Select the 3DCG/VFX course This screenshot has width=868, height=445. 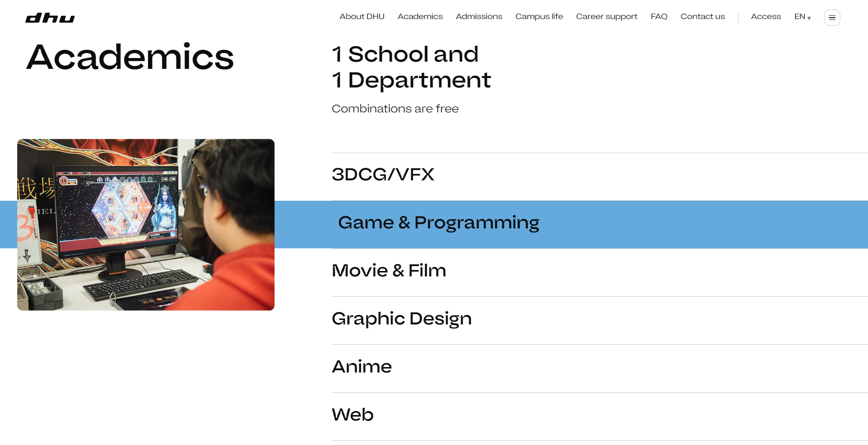click(383, 174)
